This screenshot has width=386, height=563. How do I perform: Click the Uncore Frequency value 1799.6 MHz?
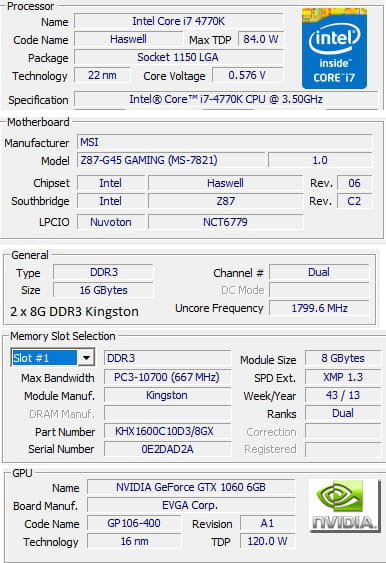click(319, 308)
